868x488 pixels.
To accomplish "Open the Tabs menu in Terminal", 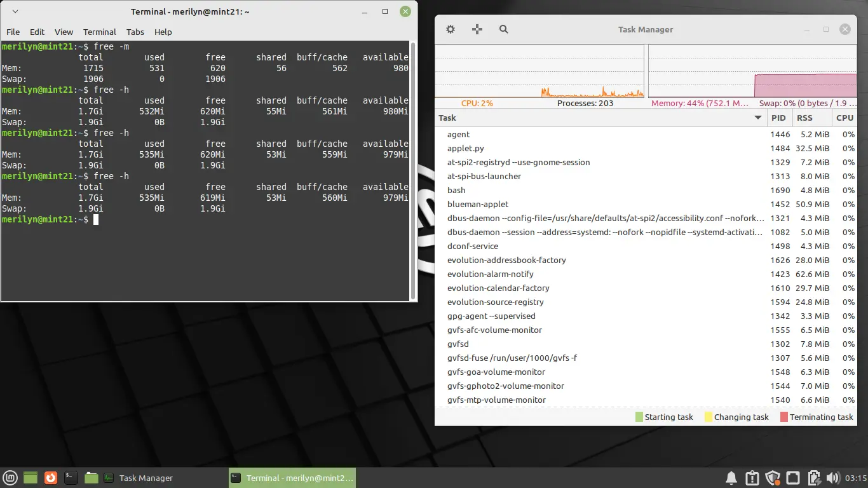I will pyautogui.click(x=135, y=32).
